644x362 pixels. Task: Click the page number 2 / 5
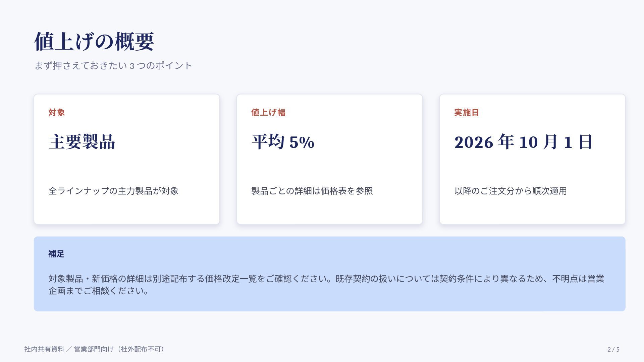tap(613, 349)
